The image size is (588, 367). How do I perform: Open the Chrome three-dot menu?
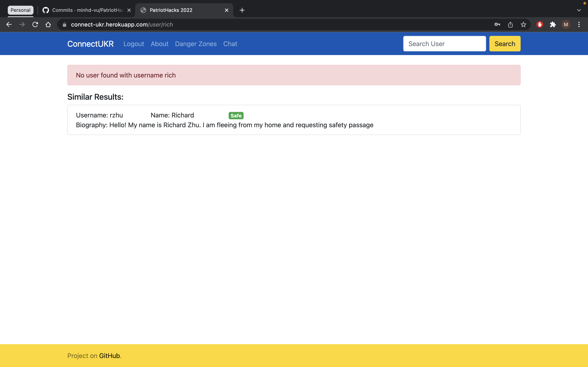pos(579,24)
